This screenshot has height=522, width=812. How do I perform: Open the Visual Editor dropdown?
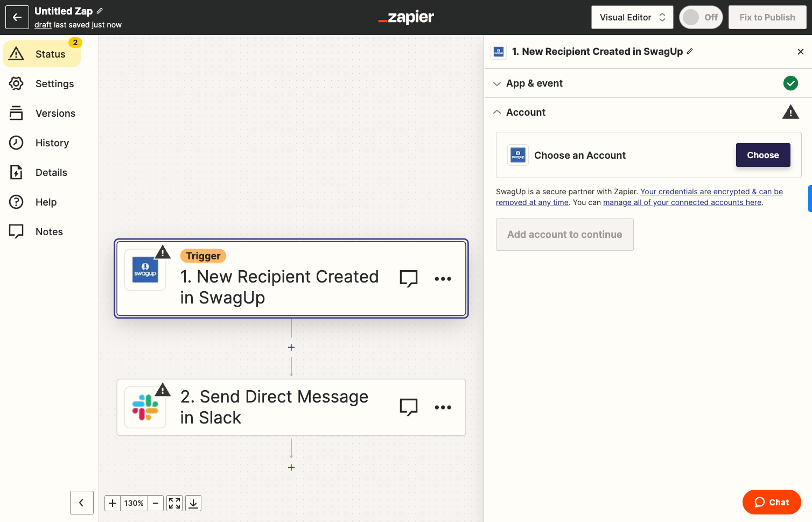click(x=632, y=17)
